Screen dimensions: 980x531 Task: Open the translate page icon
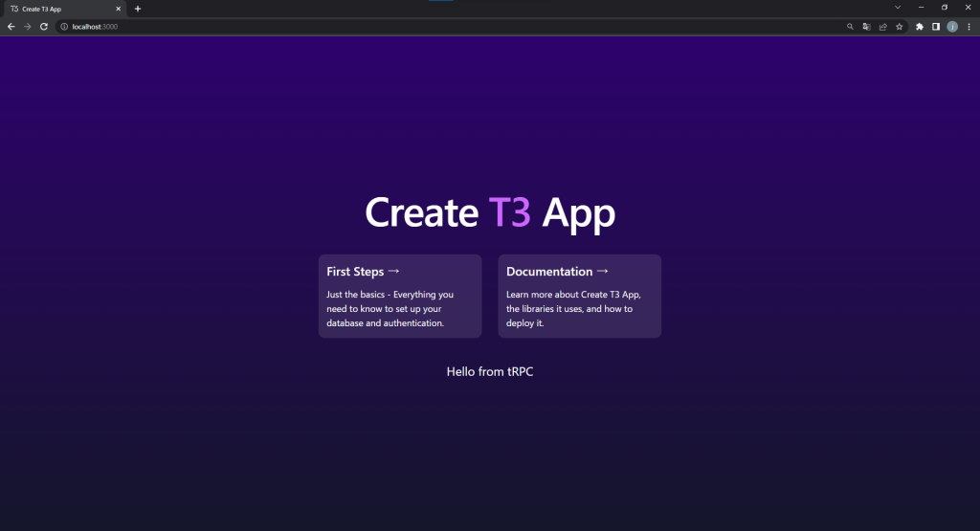pyautogui.click(x=866, y=27)
